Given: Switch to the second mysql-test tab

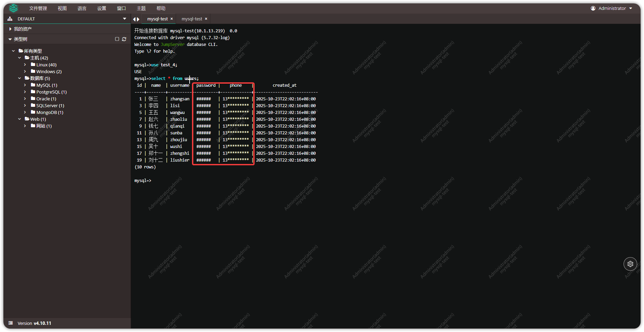Looking at the screenshot, I should pos(192,19).
